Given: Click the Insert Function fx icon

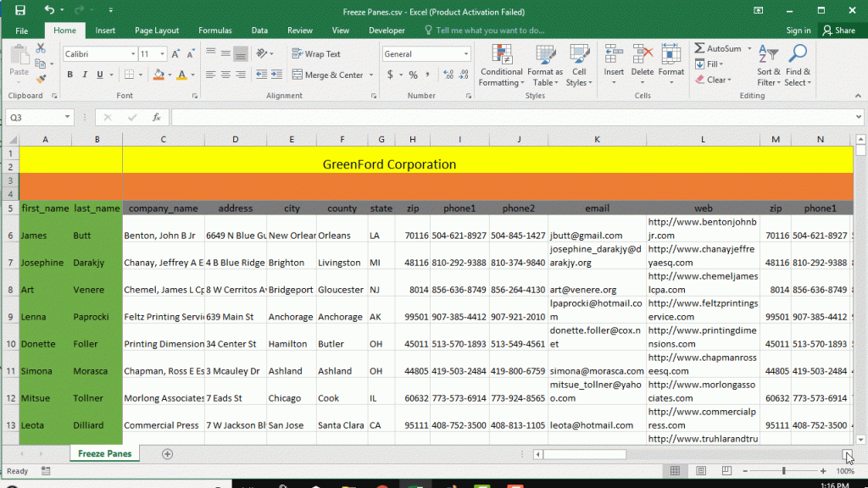Looking at the screenshot, I should [156, 118].
